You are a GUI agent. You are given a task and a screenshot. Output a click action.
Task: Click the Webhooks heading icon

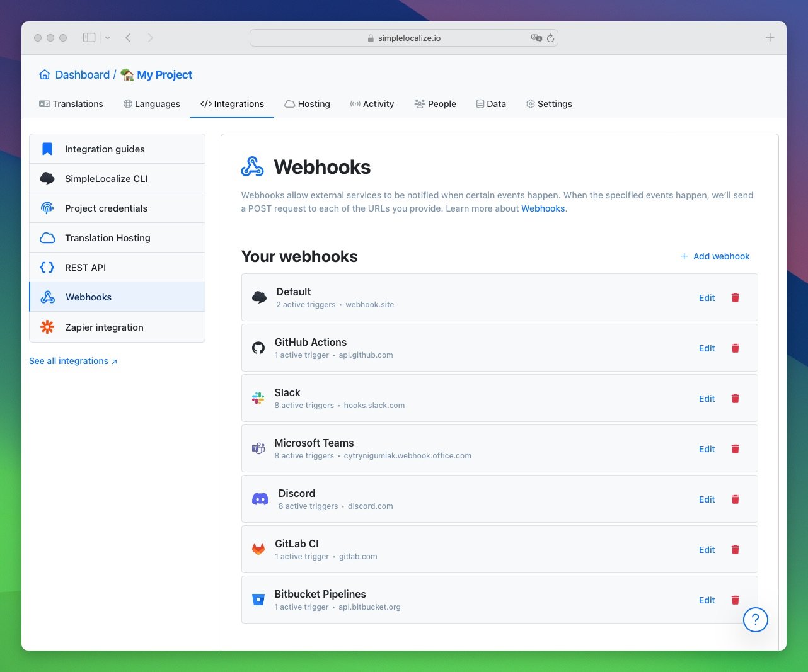[x=253, y=167]
